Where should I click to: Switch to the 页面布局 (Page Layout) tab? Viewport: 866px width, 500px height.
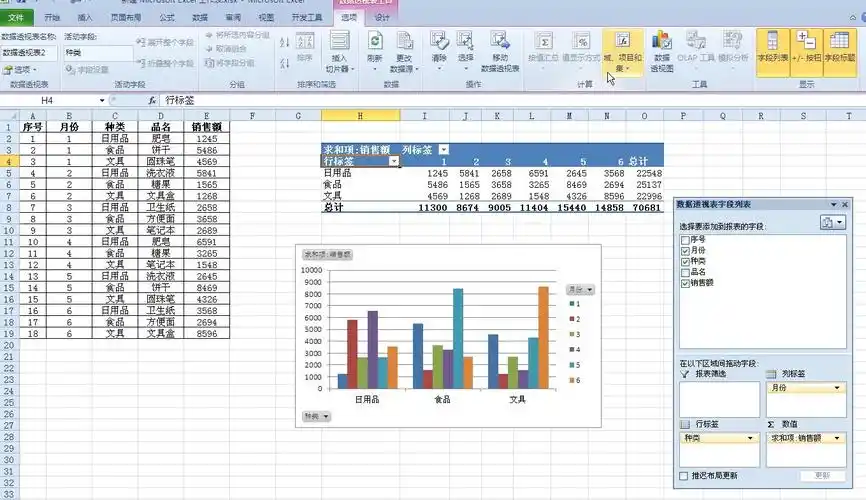pos(125,18)
